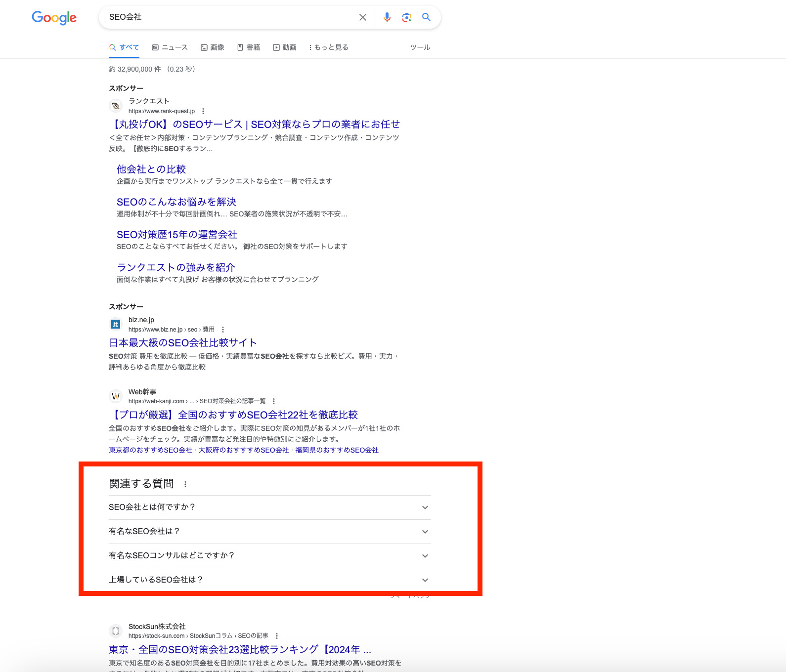Click the StockSun株式会社 site name
This screenshot has height=672, width=786.
coord(157,627)
